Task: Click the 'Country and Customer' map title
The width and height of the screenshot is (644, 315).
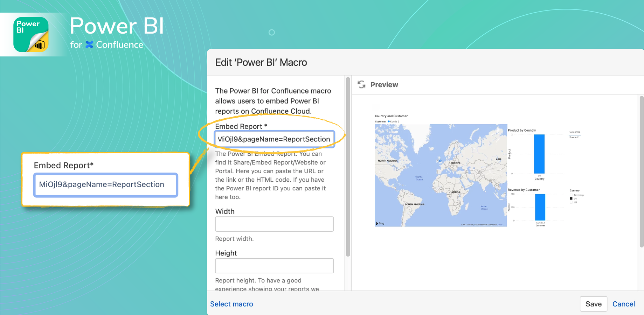Action: (x=391, y=116)
